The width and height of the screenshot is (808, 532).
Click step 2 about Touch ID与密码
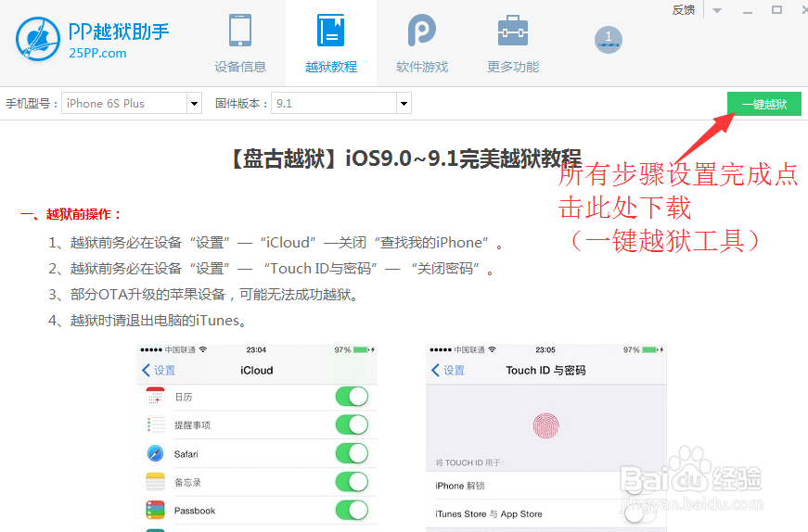tap(271, 269)
